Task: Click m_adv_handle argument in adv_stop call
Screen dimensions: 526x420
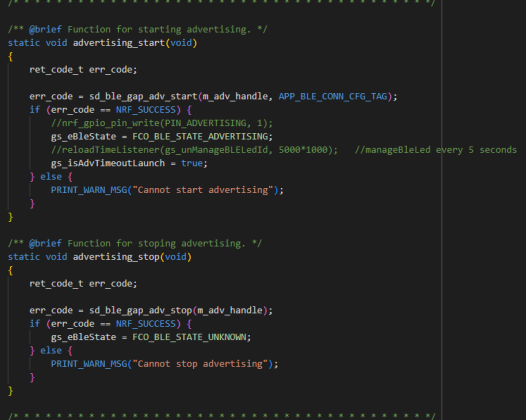Action: [x=230, y=311]
